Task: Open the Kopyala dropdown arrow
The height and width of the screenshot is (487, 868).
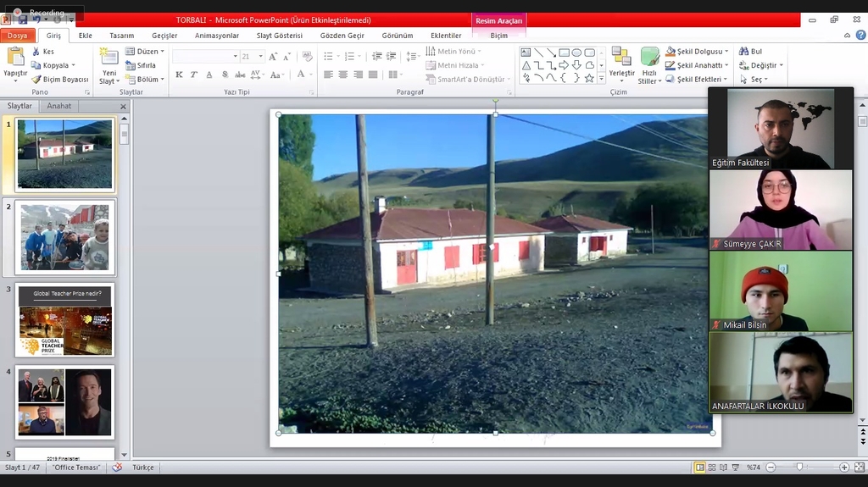Action: [x=73, y=65]
